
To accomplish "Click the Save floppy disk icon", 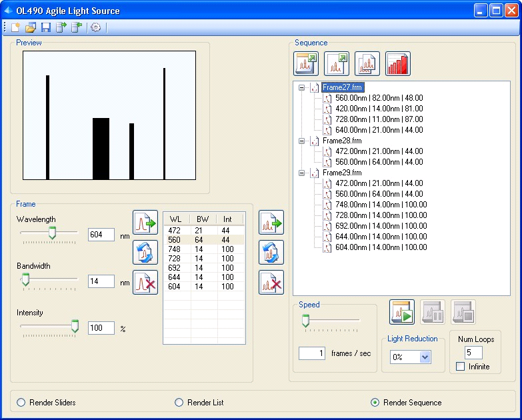I will (46, 27).
